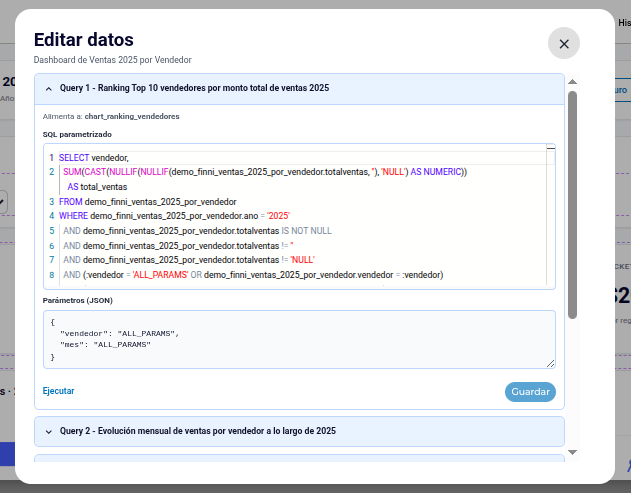The width and height of the screenshot is (631, 493).
Task: Click the dialog vertical scrollbar thumb
Action: click(572, 205)
